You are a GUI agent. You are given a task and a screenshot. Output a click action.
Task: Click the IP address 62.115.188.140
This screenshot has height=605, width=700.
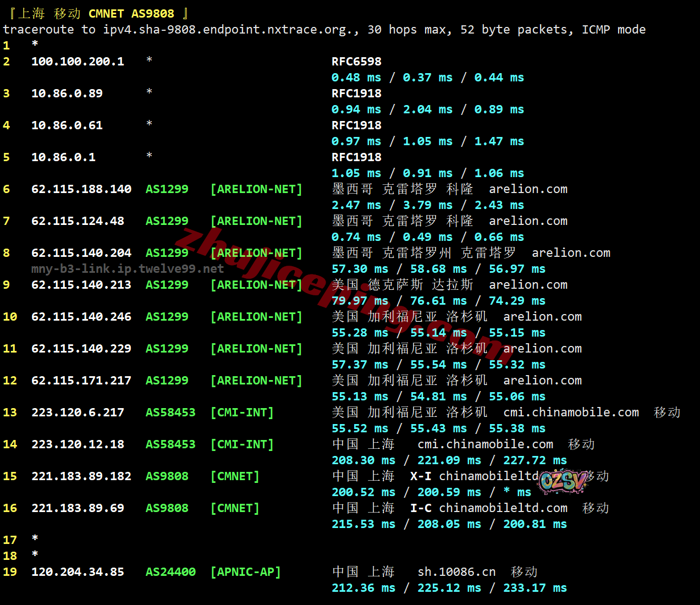pos(81,189)
